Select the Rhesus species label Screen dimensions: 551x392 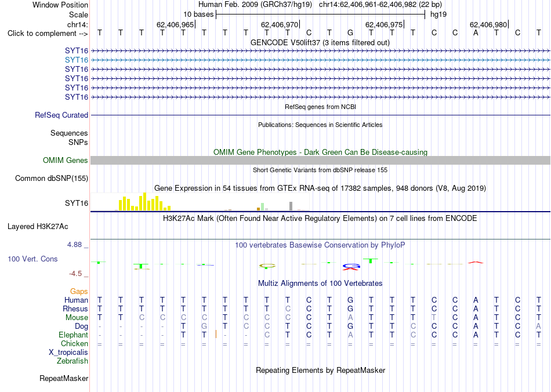pyautogui.click(x=75, y=309)
